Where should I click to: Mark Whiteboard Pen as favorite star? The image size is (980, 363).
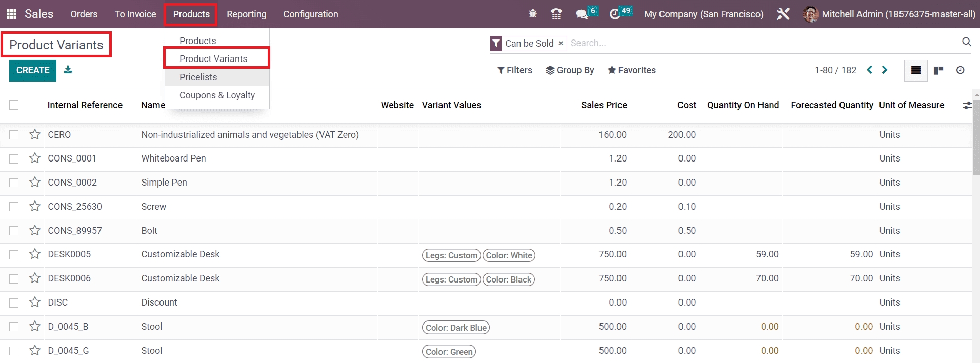pyautogui.click(x=35, y=158)
